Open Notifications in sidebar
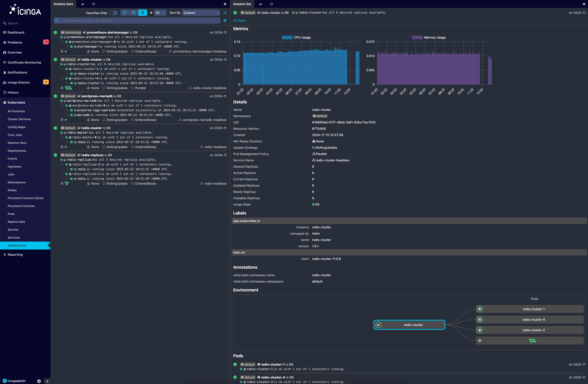Screen dimensions: 588x384 pyautogui.click(x=17, y=73)
